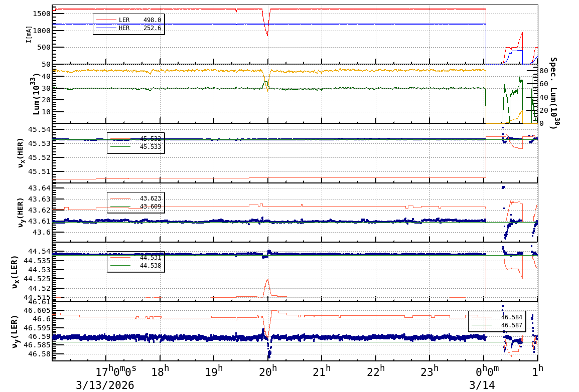579x392 pixels.
Task: Click the 46.595 tick label
Action: point(37,328)
